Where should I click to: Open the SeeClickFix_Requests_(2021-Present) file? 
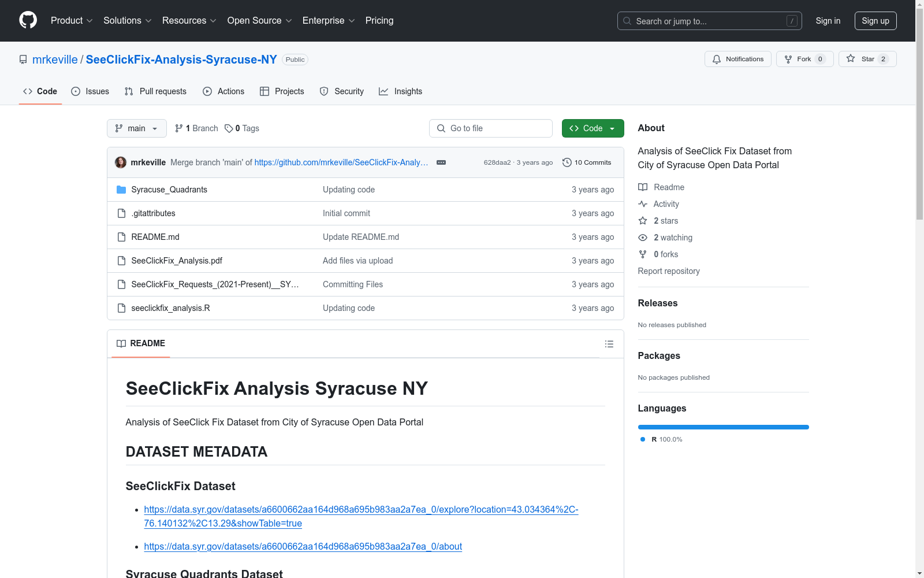(x=215, y=284)
